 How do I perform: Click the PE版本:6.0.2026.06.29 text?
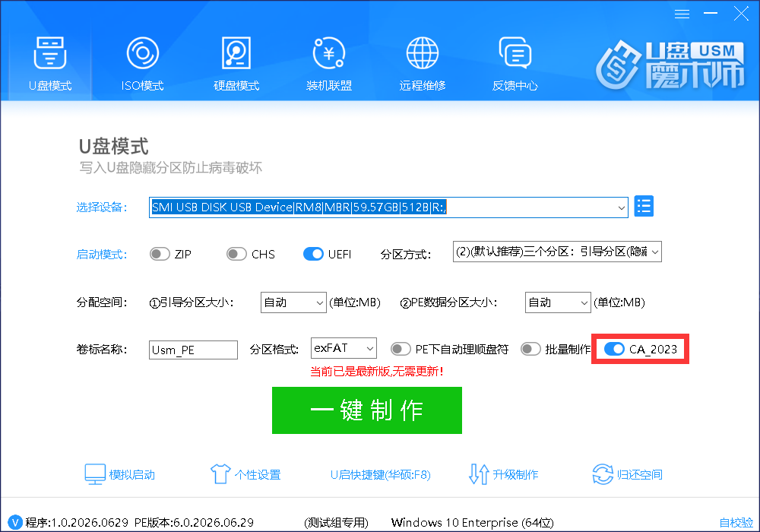pos(194,522)
